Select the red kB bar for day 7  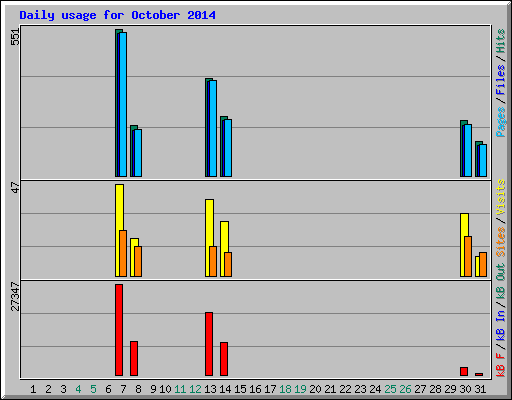(x=119, y=330)
